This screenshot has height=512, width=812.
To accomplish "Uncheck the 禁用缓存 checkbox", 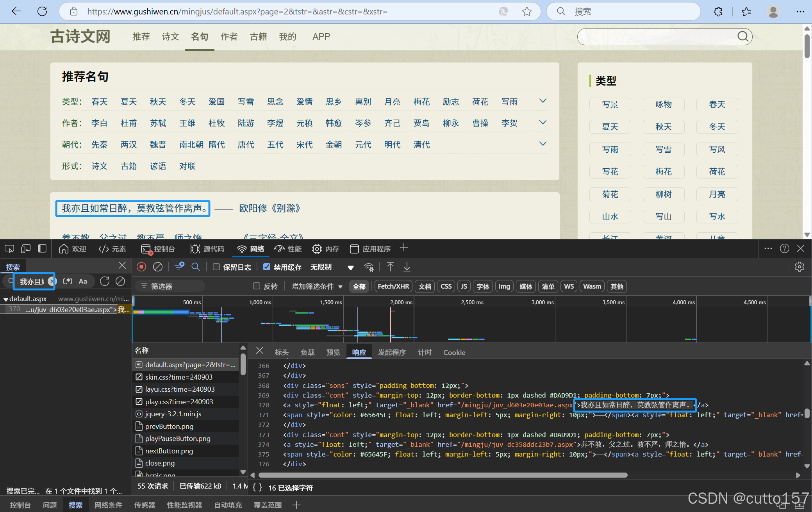I will tap(267, 267).
